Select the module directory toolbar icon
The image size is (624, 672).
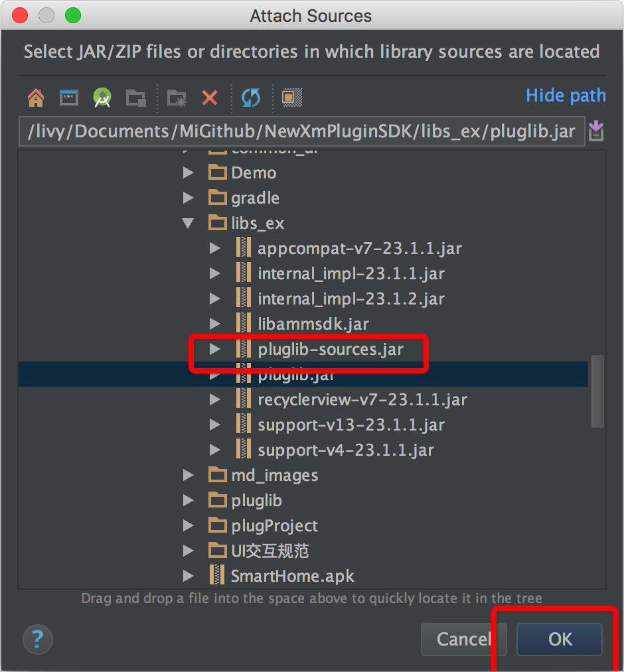click(136, 98)
